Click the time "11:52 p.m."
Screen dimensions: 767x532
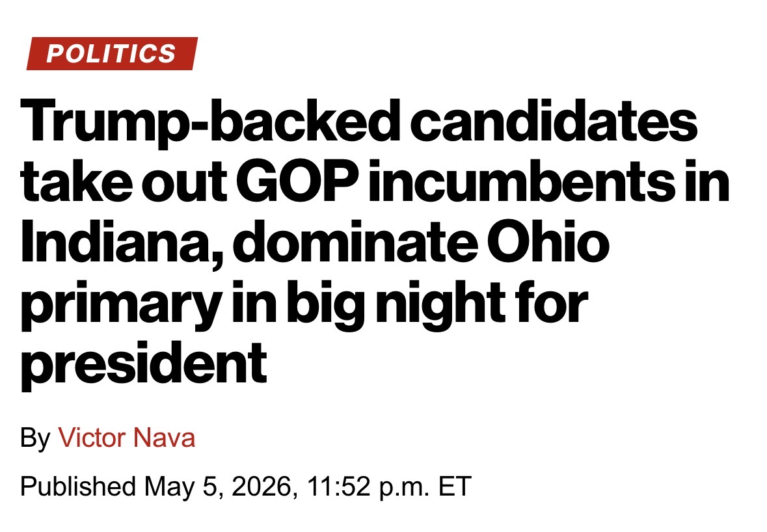coord(369,486)
